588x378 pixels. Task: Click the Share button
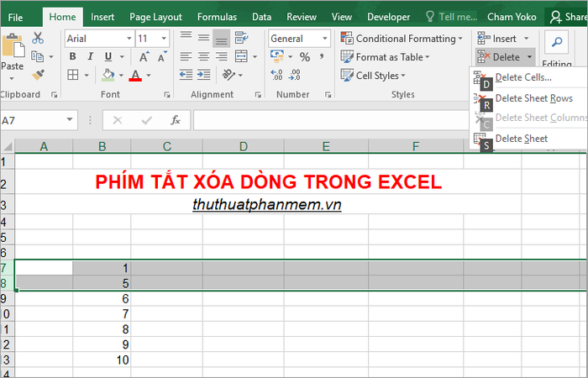click(x=567, y=16)
